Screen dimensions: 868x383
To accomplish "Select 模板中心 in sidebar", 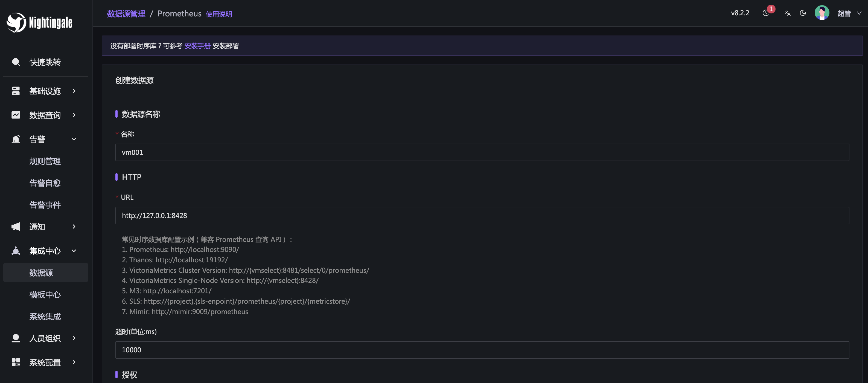I will coord(45,294).
